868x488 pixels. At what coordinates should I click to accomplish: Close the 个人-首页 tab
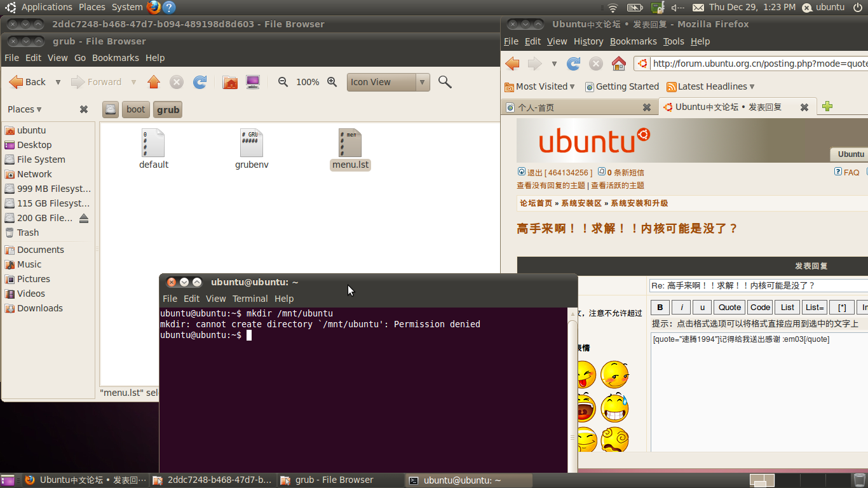[647, 107]
